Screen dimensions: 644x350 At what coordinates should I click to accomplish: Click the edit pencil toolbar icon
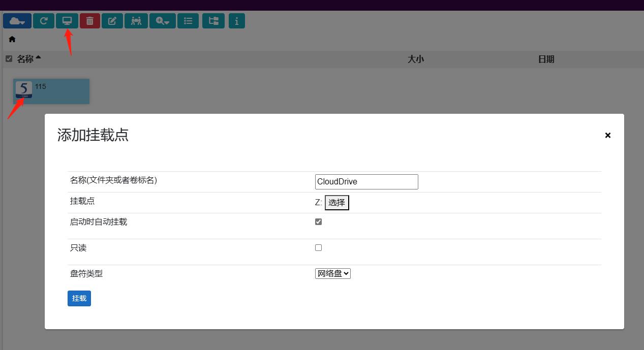coord(112,21)
